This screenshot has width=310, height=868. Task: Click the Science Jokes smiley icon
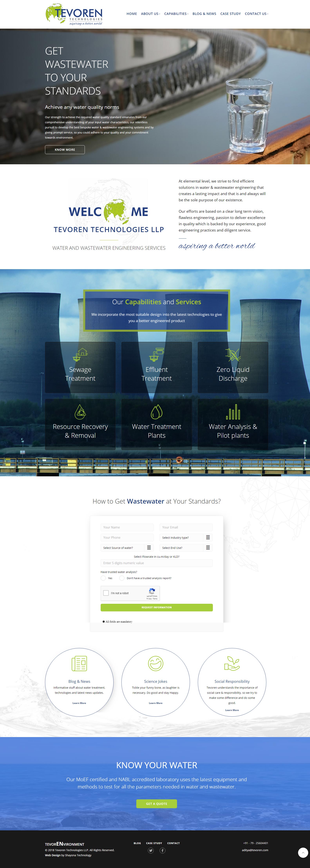[x=155, y=664]
